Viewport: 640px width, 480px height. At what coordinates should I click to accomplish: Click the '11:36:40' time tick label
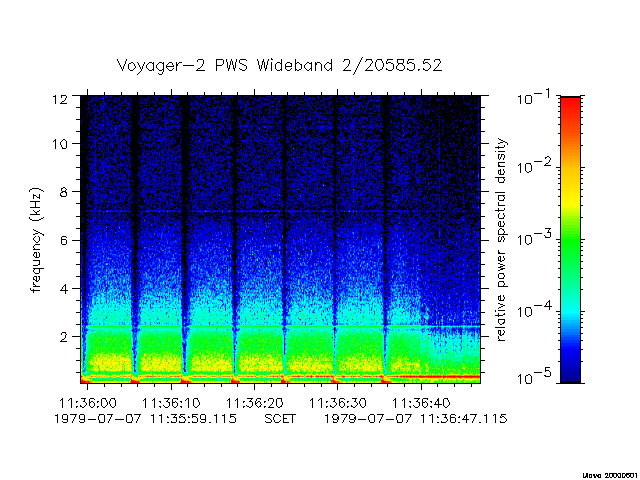(421, 403)
